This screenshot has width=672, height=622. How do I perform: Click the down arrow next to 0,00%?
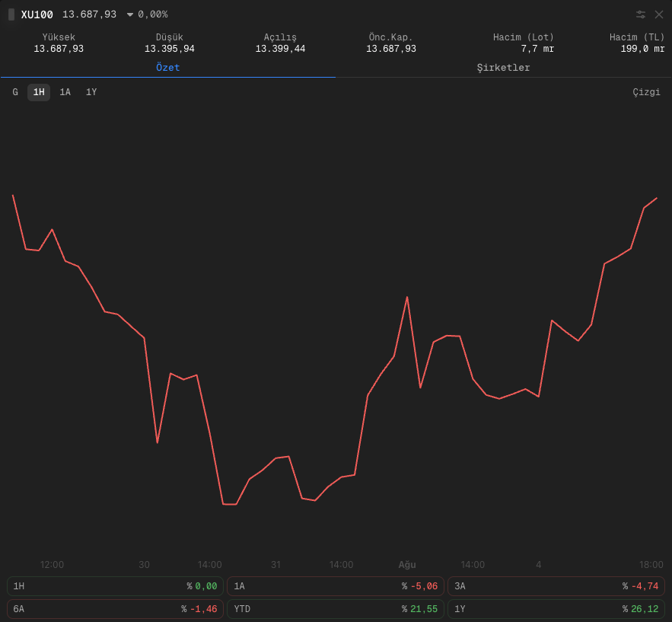130,14
